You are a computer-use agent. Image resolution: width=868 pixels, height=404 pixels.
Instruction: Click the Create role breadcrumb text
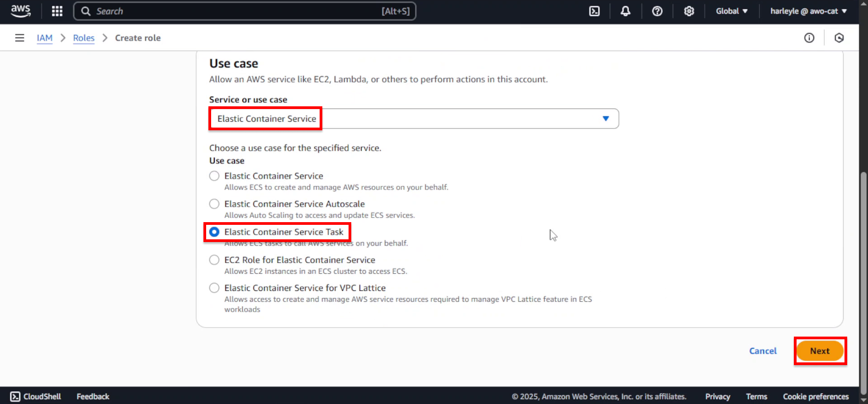point(138,38)
